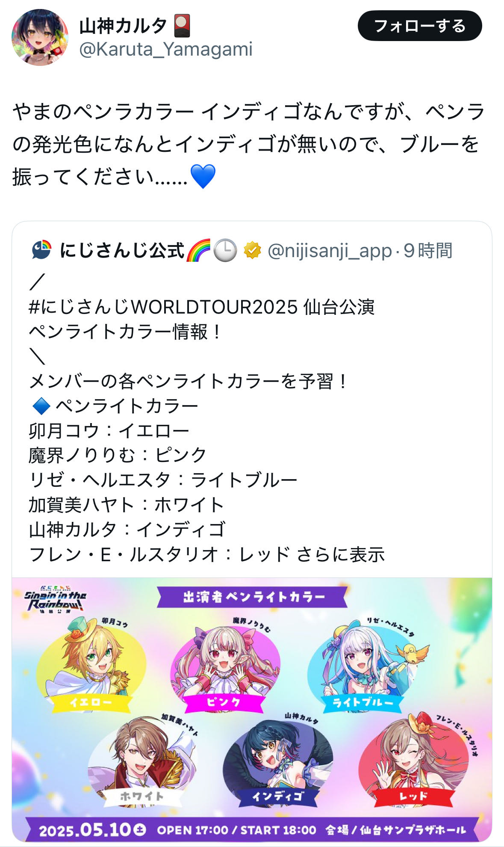Click the blue heart emoji in tweet
The height and width of the screenshot is (847, 504).
coord(203,176)
